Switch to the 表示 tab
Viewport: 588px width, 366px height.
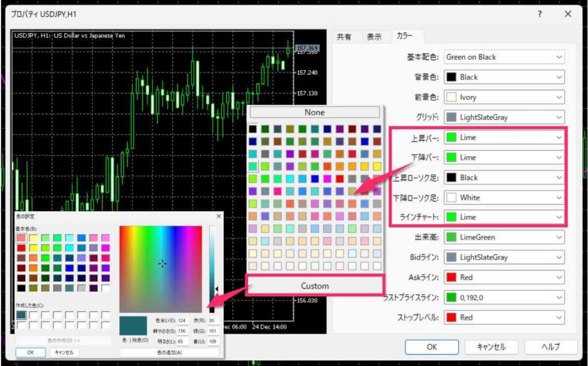click(374, 37)
